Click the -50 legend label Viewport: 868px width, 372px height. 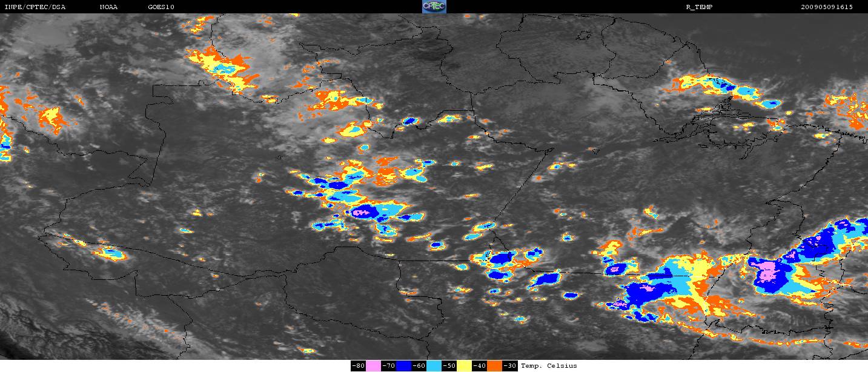449,366
